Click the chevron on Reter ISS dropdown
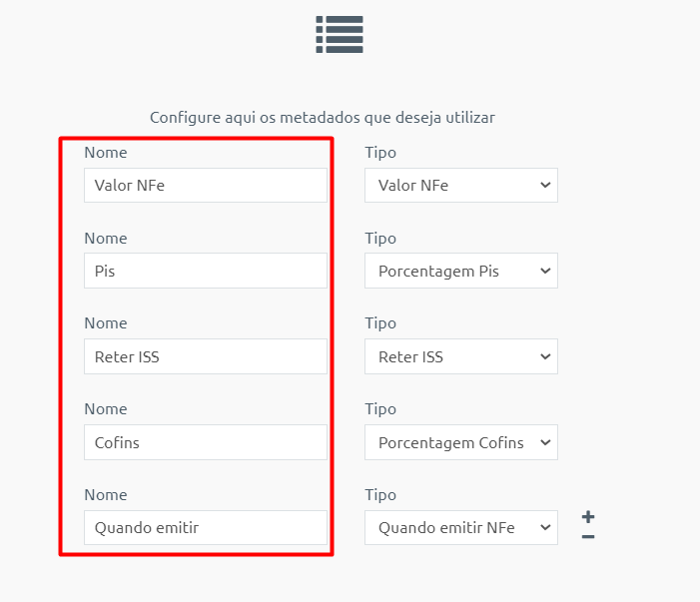The height and width of the screenshot is (602, 700). click(545, 356)
